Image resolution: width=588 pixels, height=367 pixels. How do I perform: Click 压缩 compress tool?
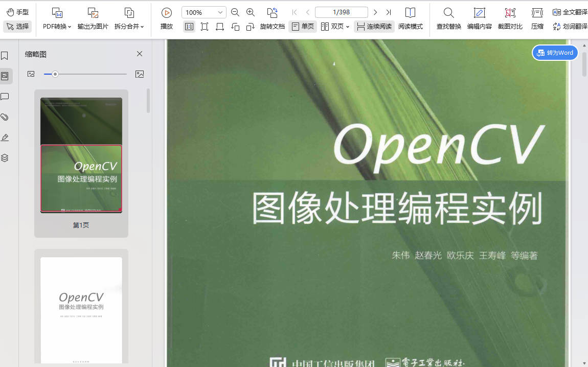(537, 19)
